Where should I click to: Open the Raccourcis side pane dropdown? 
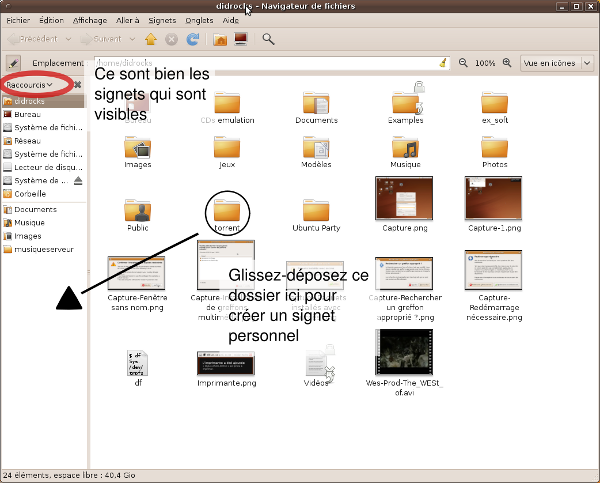[30, 85]
